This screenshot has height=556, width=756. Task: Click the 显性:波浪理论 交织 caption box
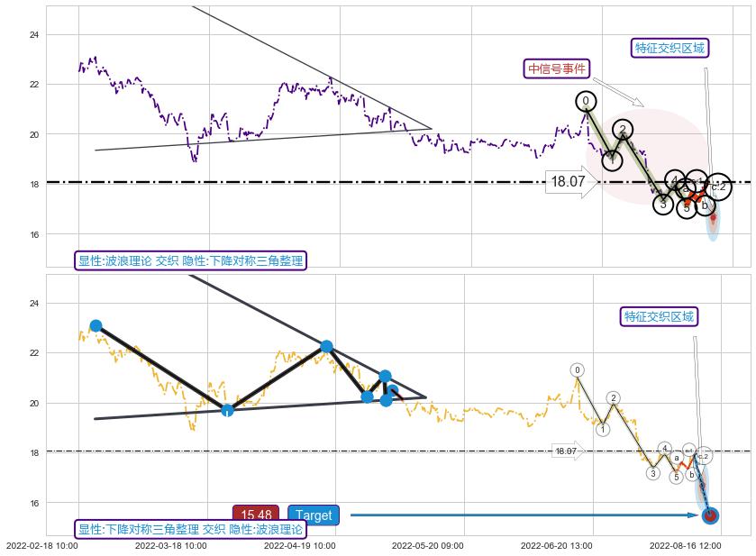[191, 261]
